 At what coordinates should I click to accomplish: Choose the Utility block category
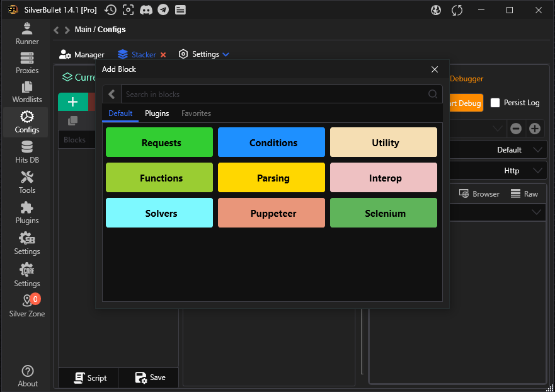(384, 142)
